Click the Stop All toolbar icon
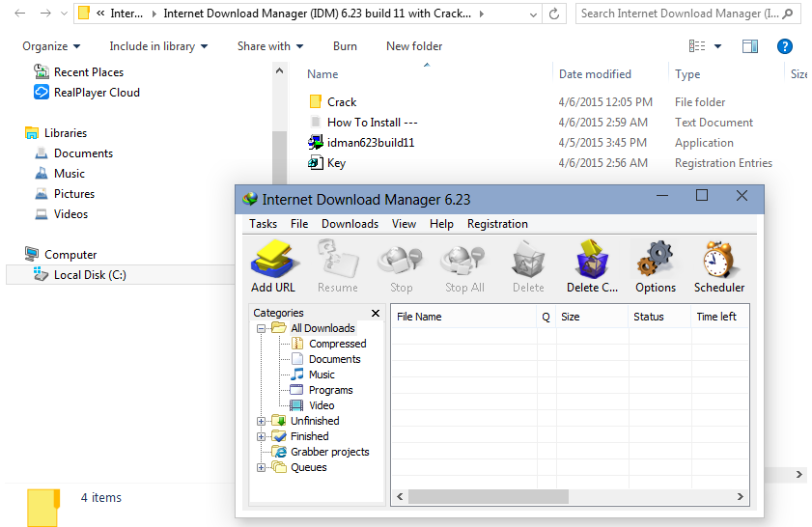 click(464, 261)
